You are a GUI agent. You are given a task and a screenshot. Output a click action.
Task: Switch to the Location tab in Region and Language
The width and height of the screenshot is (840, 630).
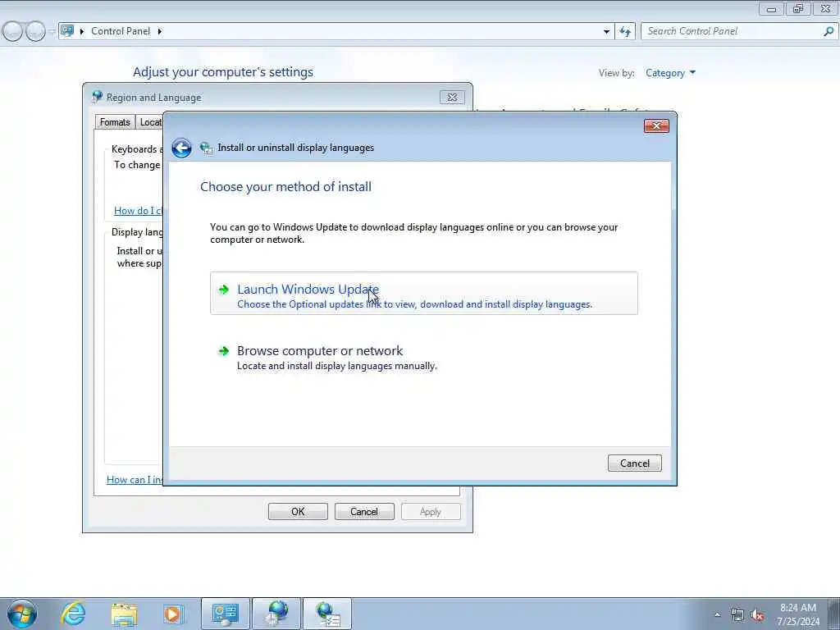point(149,122)
